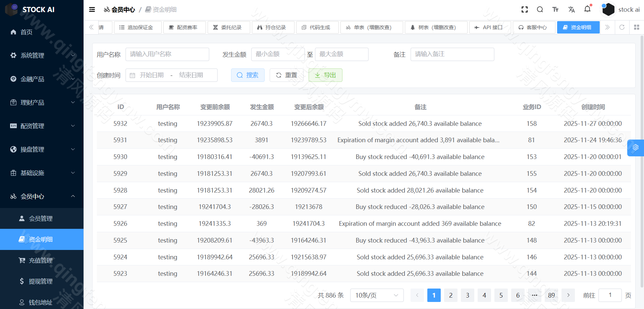Toggle sidebar collapse with hamburger icon
644x309 pixels.
[92, 9]
